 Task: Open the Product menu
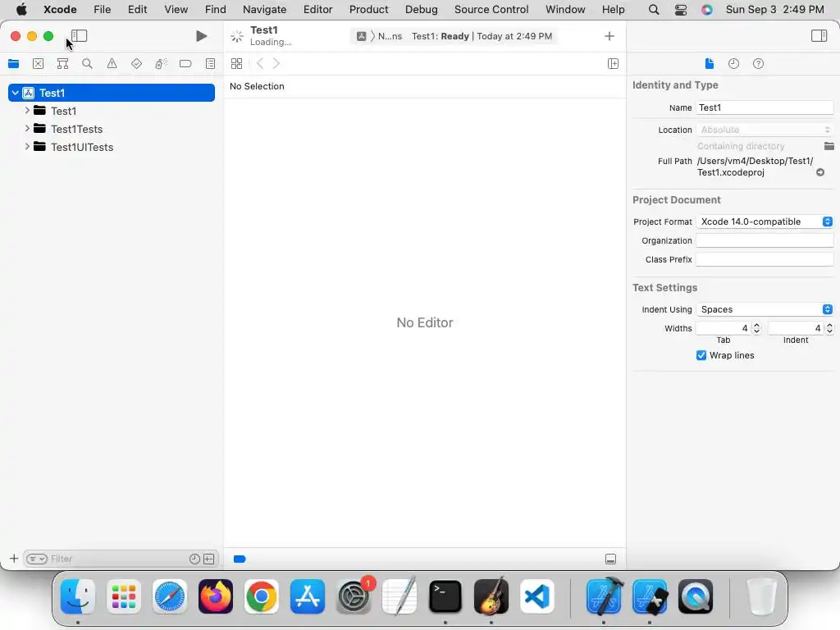(368, 10)
